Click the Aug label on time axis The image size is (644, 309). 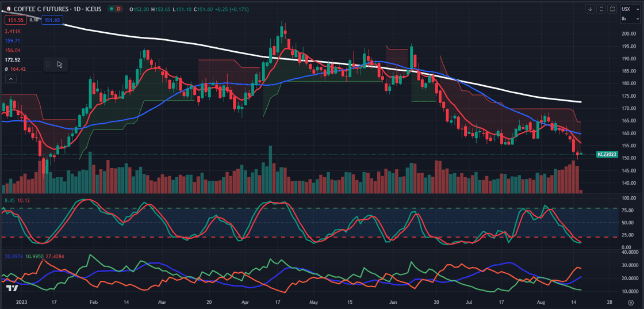coord(541,301)
